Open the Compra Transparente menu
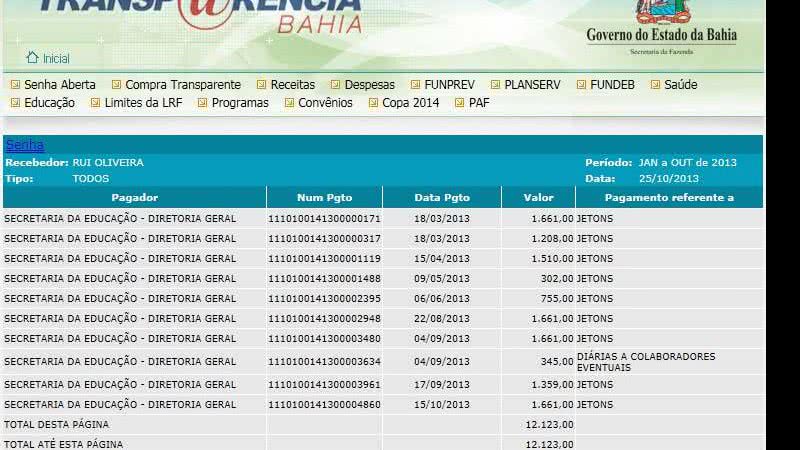Viewport: 800px width, 450px height. point(183,85)
